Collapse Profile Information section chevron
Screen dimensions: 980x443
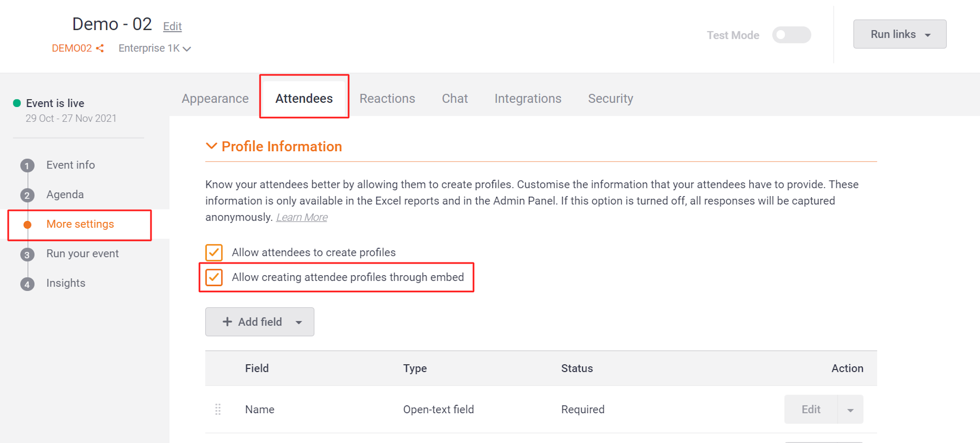coord(211,146)
